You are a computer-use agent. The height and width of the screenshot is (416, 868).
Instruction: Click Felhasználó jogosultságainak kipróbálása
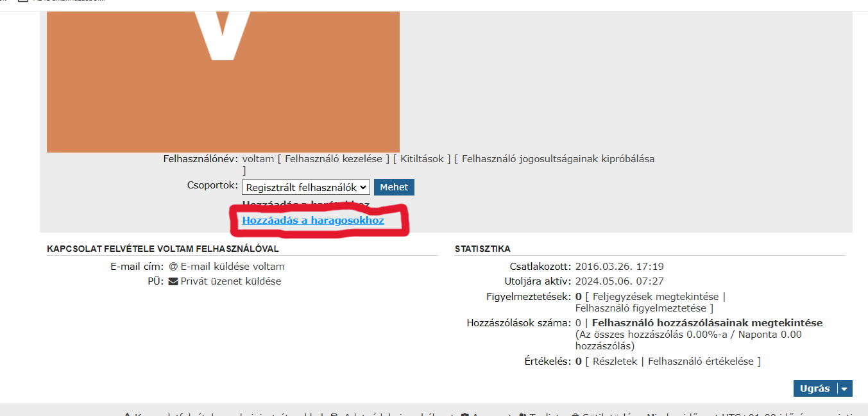pos(558,159)
